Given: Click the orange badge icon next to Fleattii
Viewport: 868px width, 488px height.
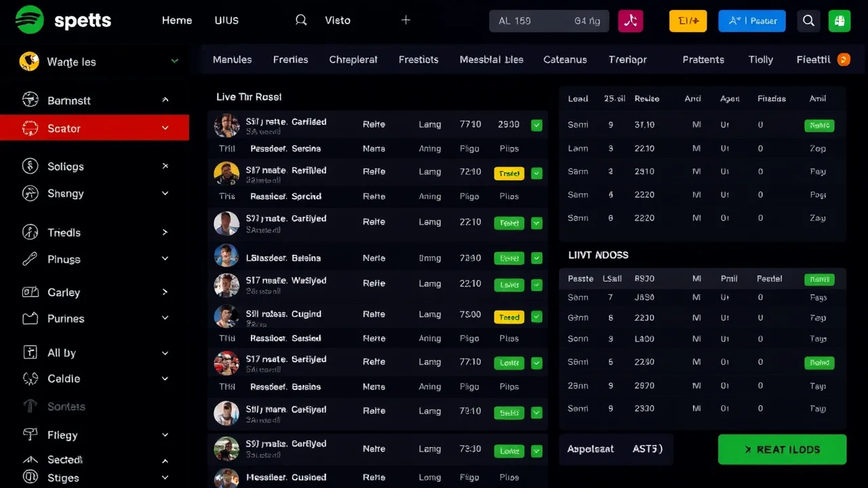Looking at the screenshot, I should pyautogui.click(x=844, y=60).
